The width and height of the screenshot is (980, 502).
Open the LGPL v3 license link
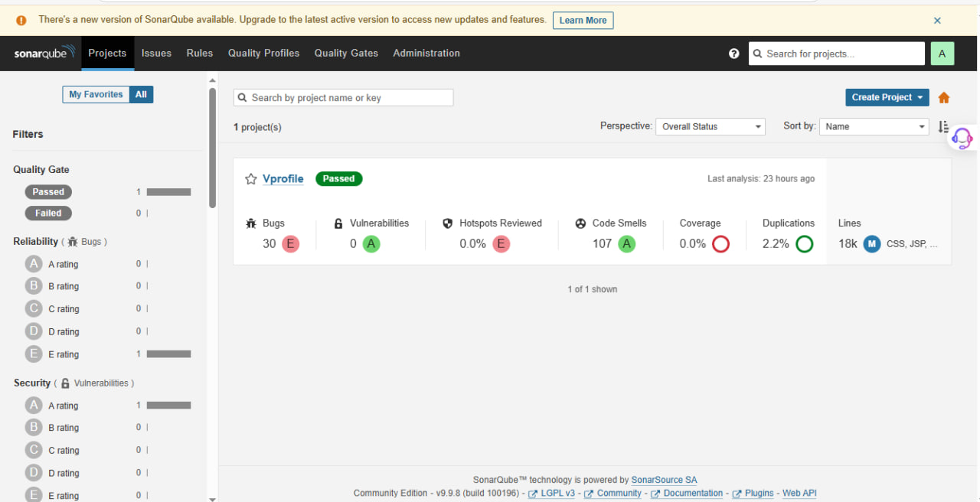tap(552, 493)
